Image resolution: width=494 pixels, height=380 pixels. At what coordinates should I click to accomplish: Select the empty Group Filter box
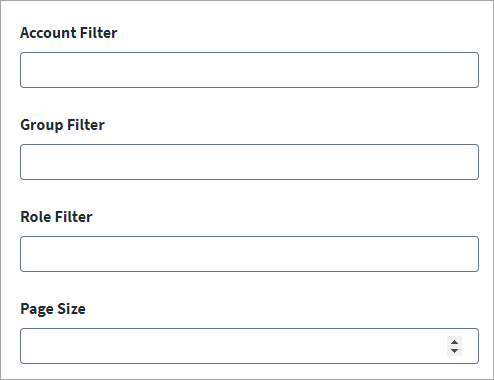(249, 162)
